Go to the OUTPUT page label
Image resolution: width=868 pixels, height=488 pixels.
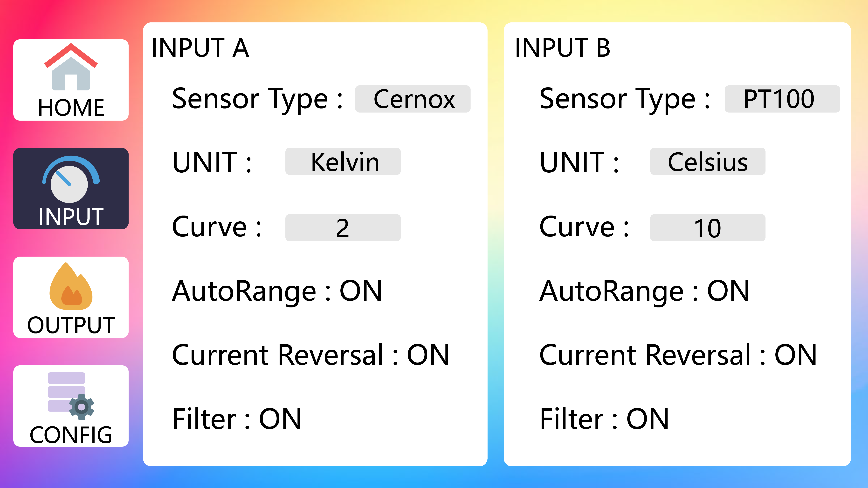tap(71, 325)
